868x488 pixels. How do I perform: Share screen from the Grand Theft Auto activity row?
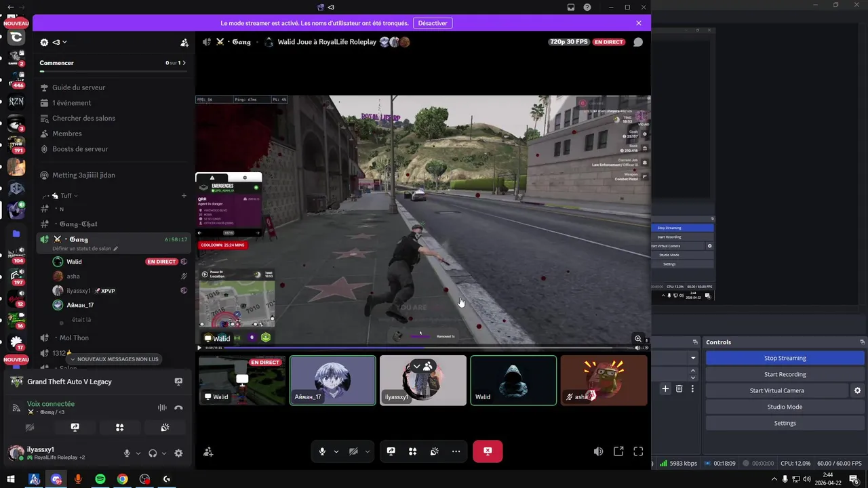click(x=178, y=382)
